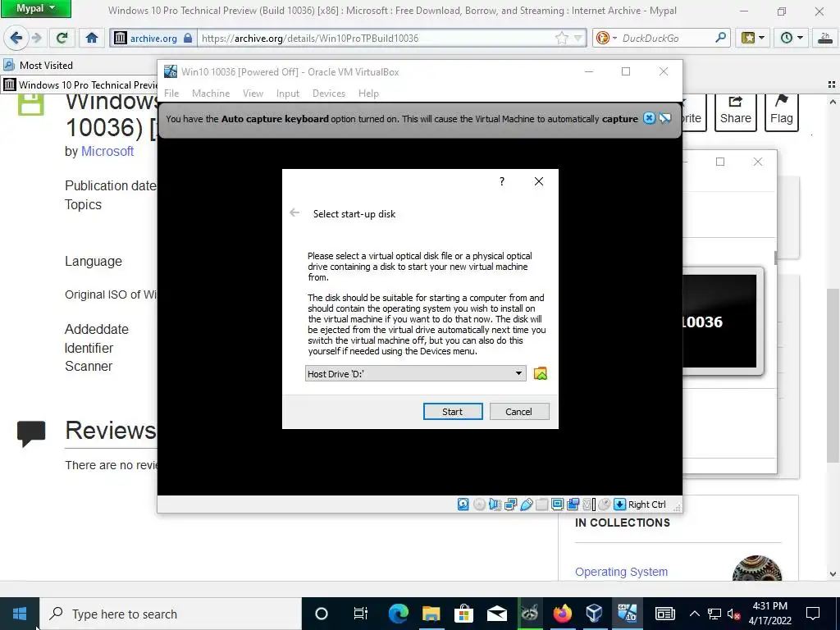Image resolution: width=840 pixels, height=630 pixels.
Task: Open the browser home page
Action: click(92, 38)
